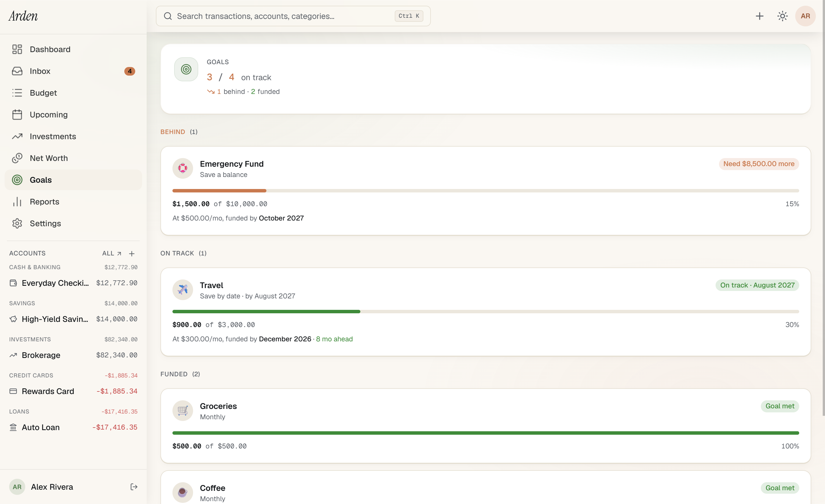Click the Goals target icon in sidebar
Viewport: 825px width, 504px height.
pos(17,180)
